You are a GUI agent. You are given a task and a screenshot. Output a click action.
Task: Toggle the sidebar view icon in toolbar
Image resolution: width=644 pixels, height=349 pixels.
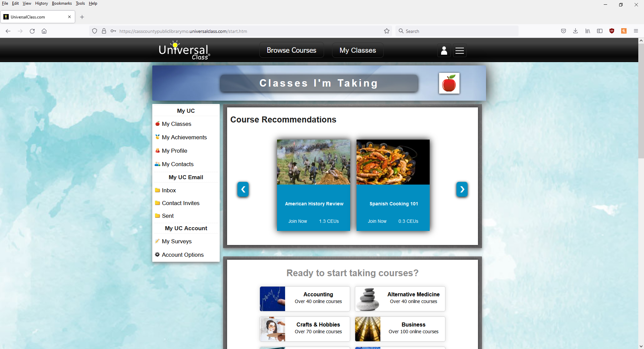pyautogui.click(x=600, y=31)
